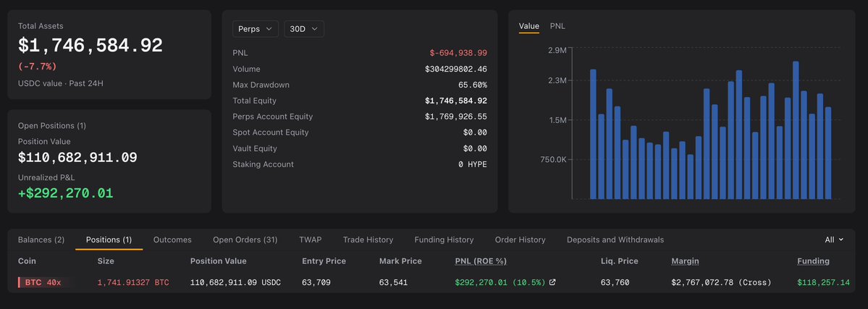Select the BTC 40x position
This screenshot has height=309, width=868.
pyautogui.click(x=43, y=282)
